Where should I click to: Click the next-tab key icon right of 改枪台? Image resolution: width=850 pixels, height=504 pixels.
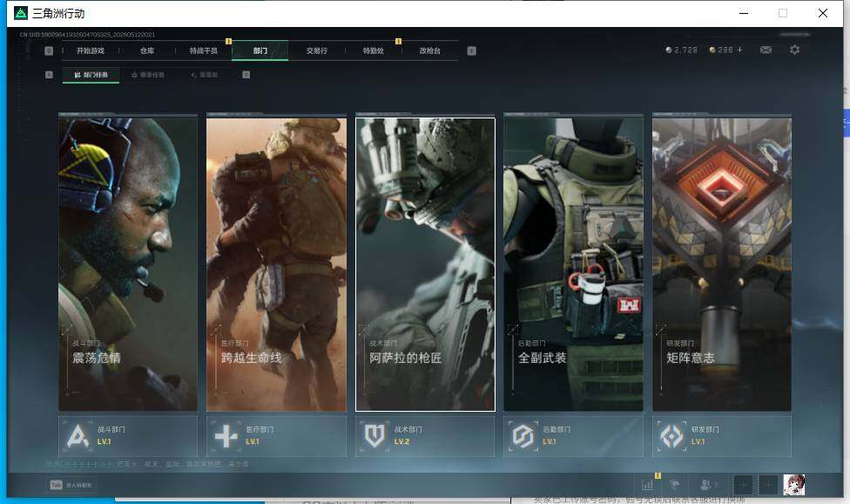pyautogui.click(x=472, y=50)
